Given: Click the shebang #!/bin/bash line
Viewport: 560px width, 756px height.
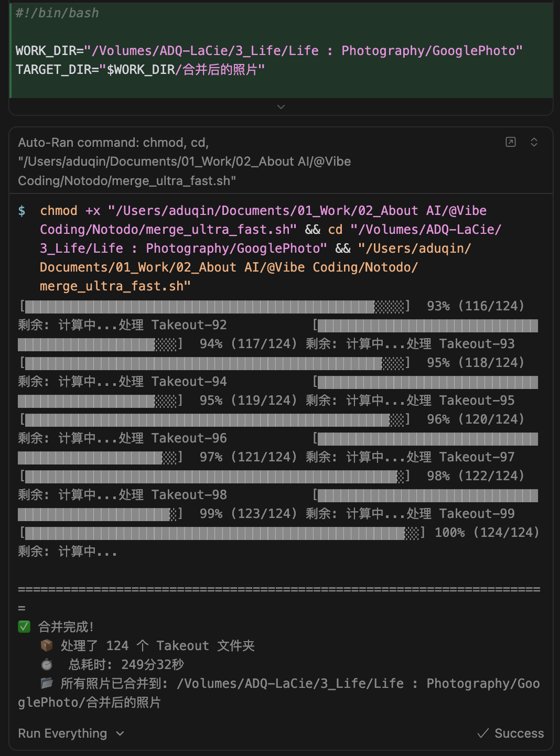Looking at the screenshot, I should click(57, 13).
